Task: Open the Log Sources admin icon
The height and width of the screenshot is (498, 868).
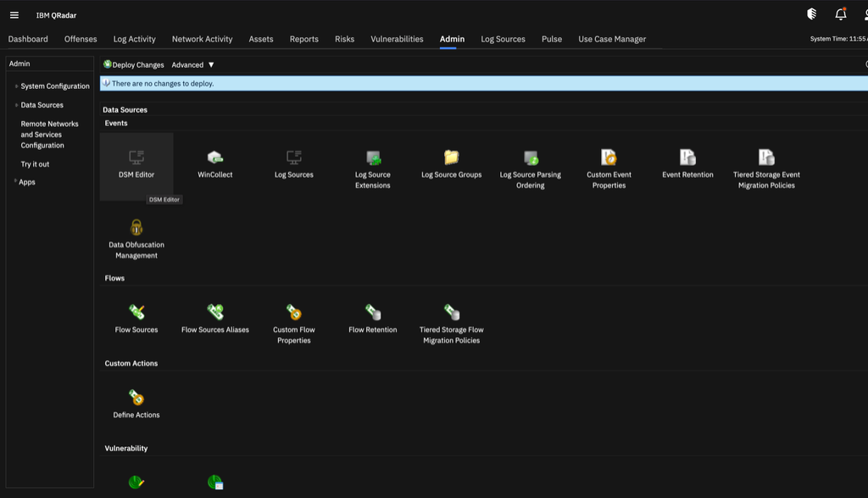Action: click(294, 158)
